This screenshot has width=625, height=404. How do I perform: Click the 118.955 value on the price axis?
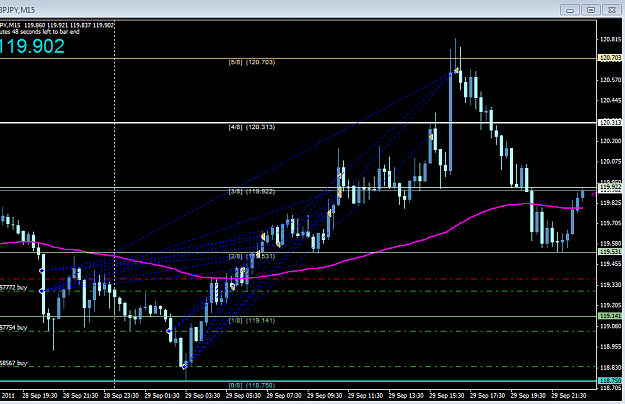coord(610,347)
